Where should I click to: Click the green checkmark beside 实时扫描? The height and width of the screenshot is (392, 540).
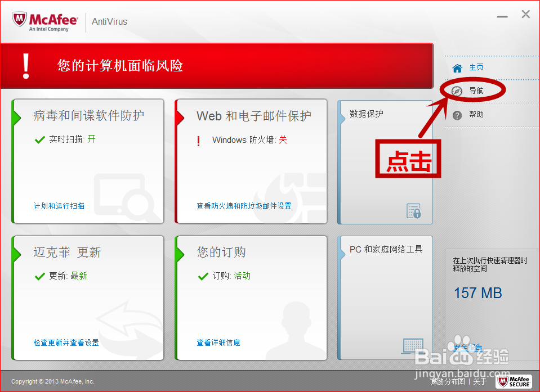(40, 139)
